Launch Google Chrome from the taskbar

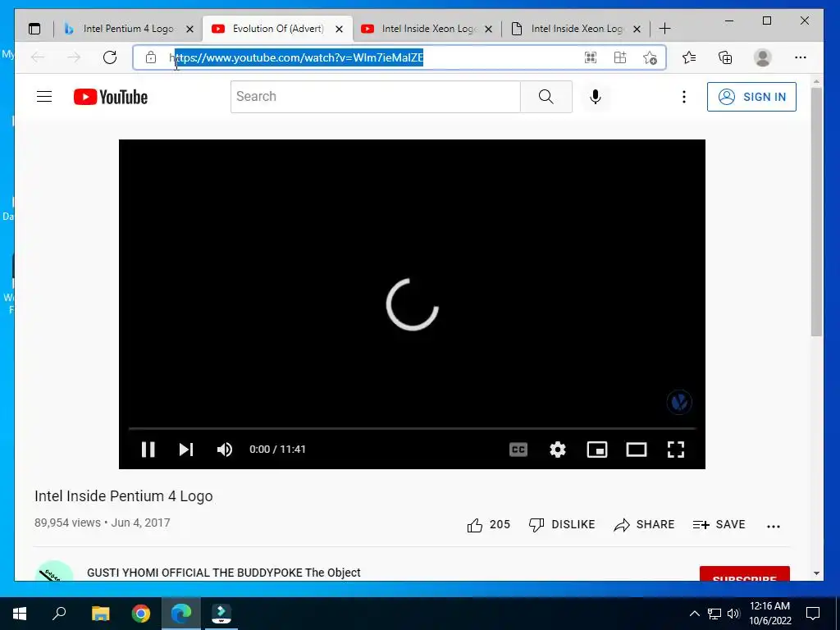(x=141, y=614)
